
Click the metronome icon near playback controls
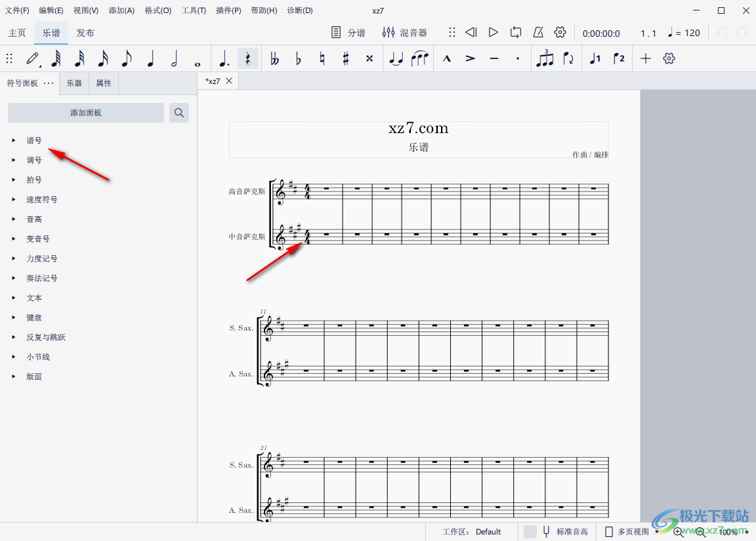coord(538,31)
